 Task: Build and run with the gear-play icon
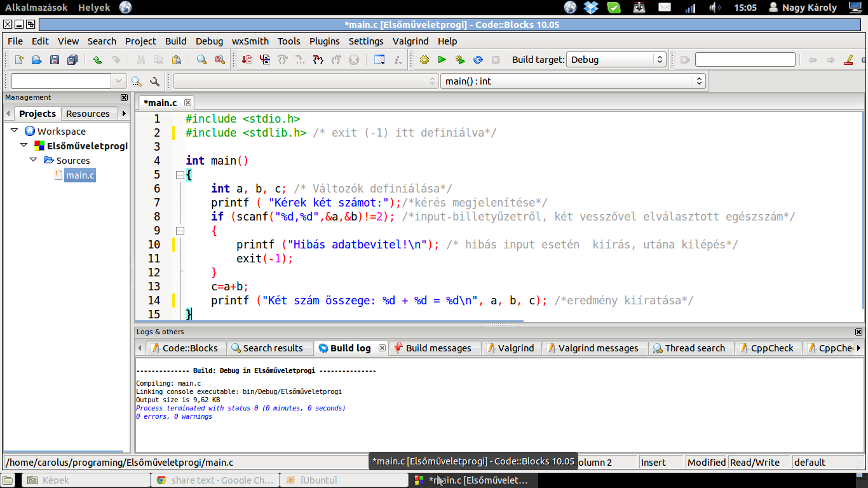point(460,60)
